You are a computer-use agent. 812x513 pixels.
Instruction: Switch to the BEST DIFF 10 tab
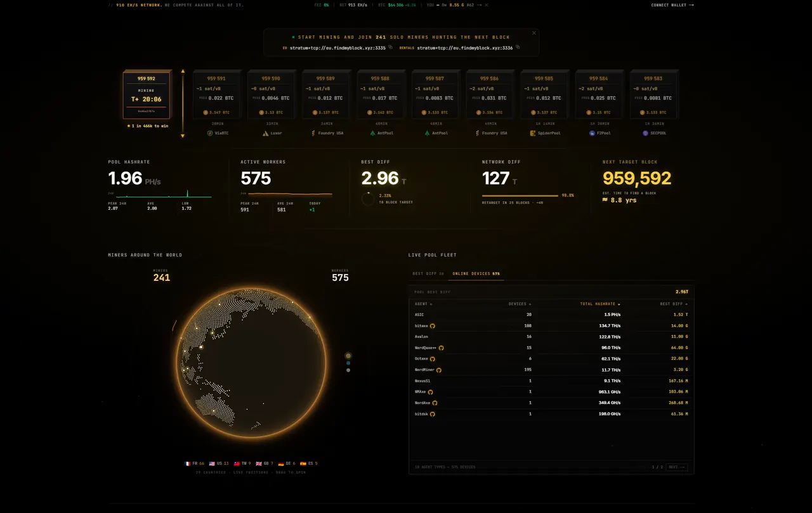click(x=428, y=274)
